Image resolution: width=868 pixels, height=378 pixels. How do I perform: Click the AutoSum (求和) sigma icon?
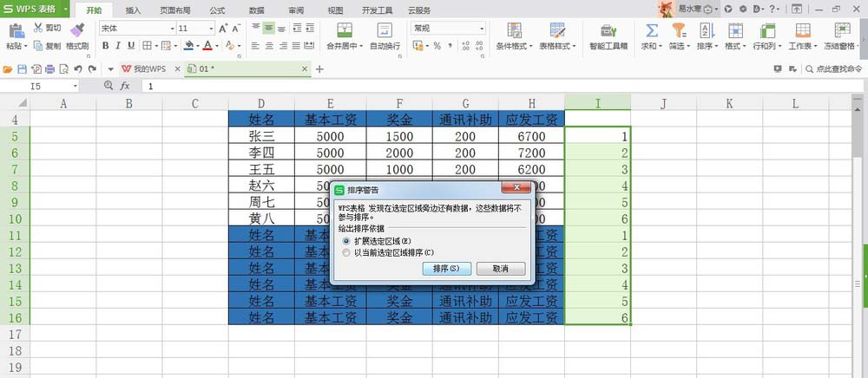652,30
